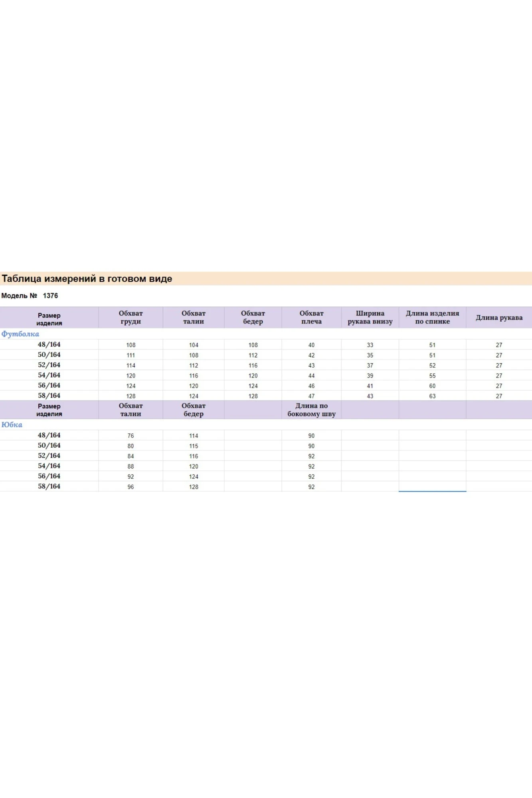532x798 pixels.
Task: Select sleeve width value 35 in Футболка table
Action: [x=370, y=355]
